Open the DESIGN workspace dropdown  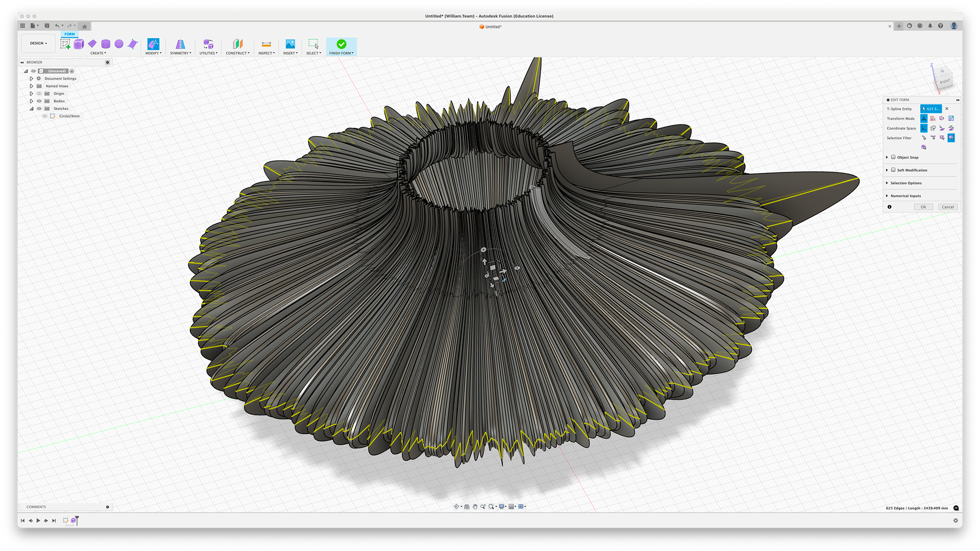(38, 43)
